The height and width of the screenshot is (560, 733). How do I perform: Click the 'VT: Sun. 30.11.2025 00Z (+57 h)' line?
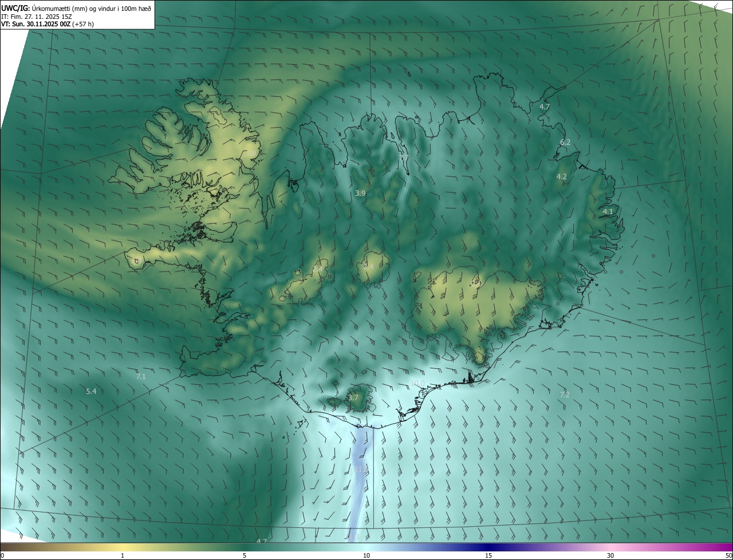click(x=48, y=25)
